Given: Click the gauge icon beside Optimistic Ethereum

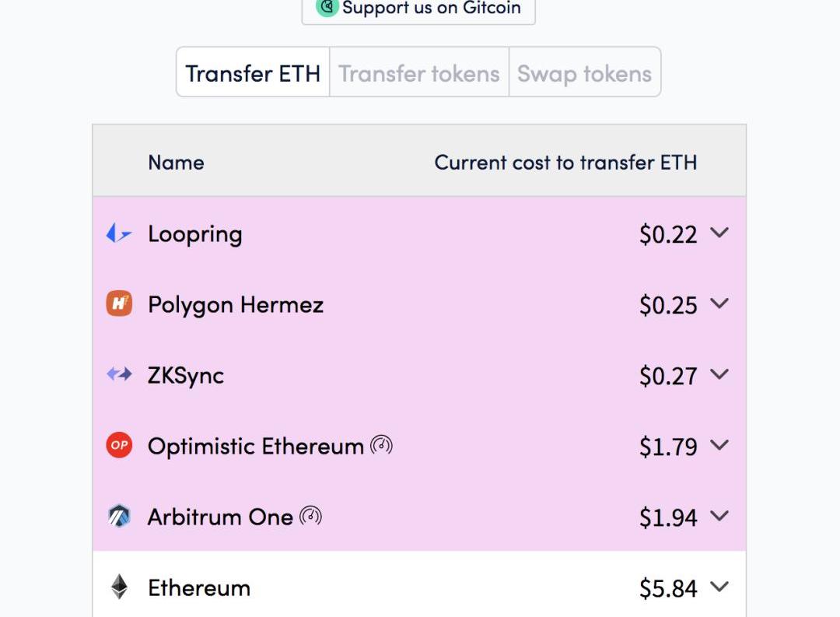Looking at the screenshot, I should click(x=381, y=445).
